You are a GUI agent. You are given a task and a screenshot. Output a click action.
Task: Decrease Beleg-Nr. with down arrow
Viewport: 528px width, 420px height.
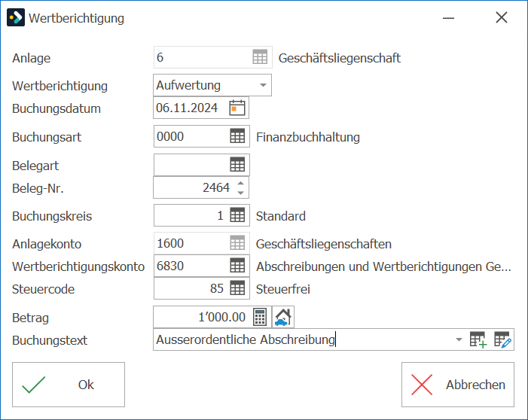tap(240, 193)
